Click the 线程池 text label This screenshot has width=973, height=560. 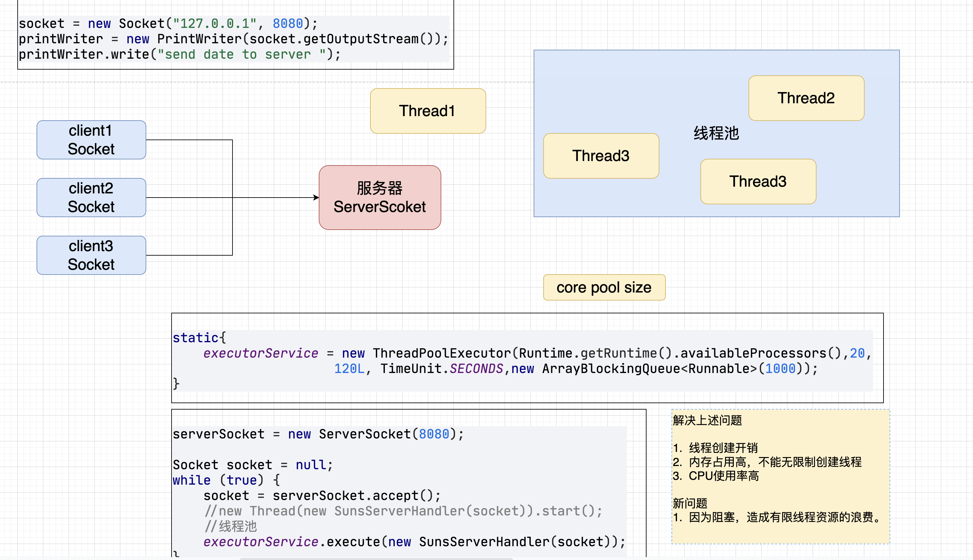point(716,133)
